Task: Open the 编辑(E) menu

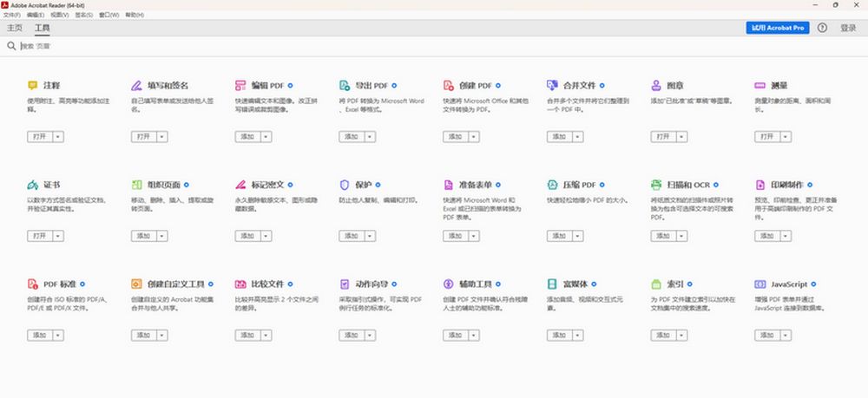Action: (35, 15)
